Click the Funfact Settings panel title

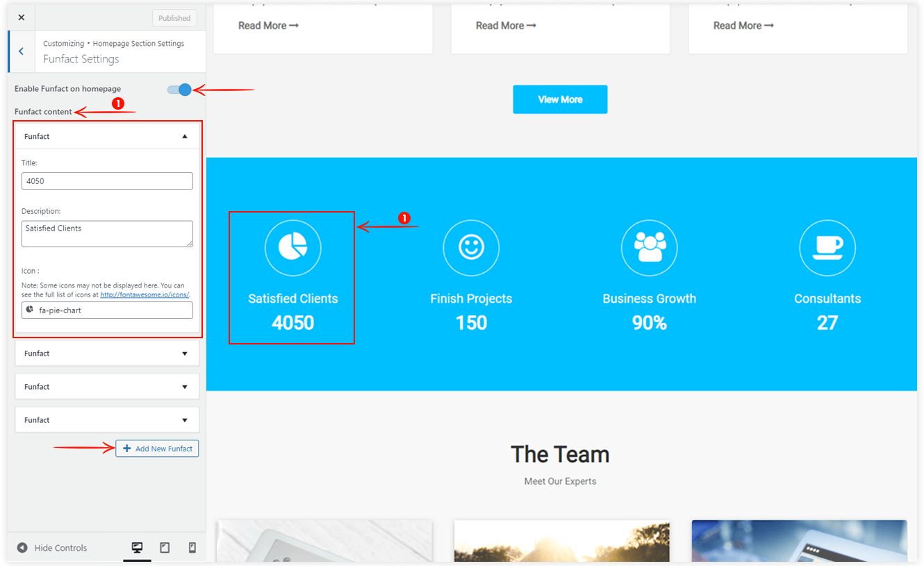(81, 59)
